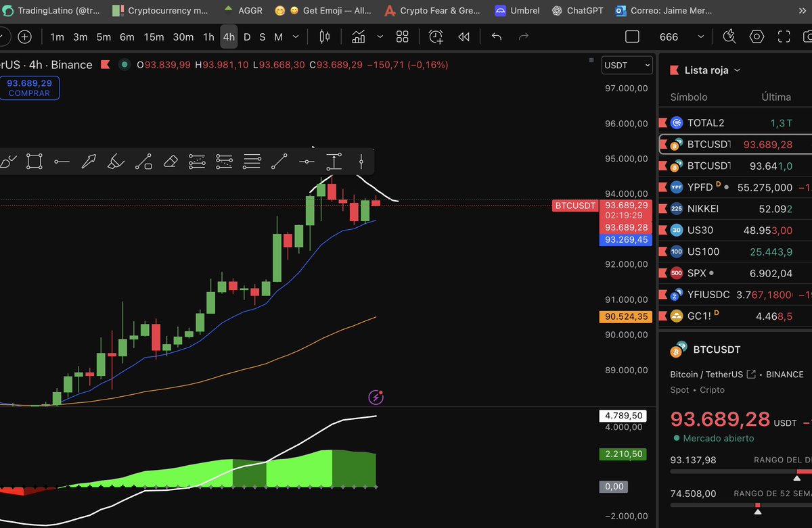Open US100 in the watchlist
This screenshot has height=528, width=812.
[x=735, y=251]
